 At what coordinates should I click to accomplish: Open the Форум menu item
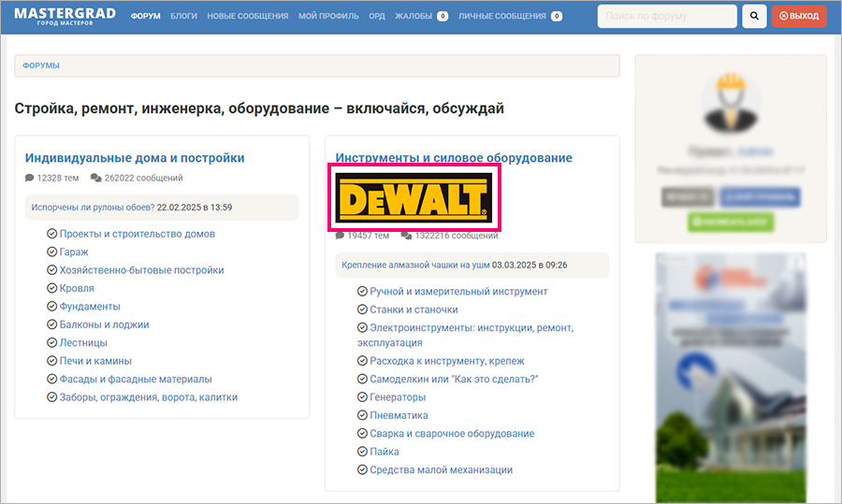146,16
